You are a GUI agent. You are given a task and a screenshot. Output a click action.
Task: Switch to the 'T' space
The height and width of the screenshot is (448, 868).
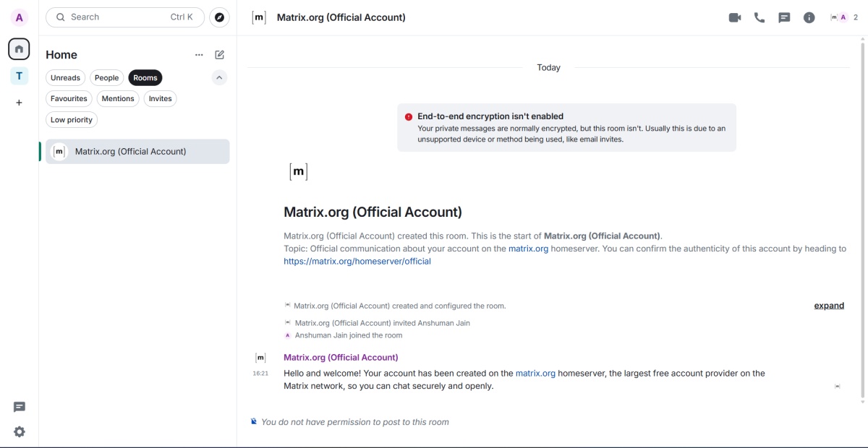point(19,75)
